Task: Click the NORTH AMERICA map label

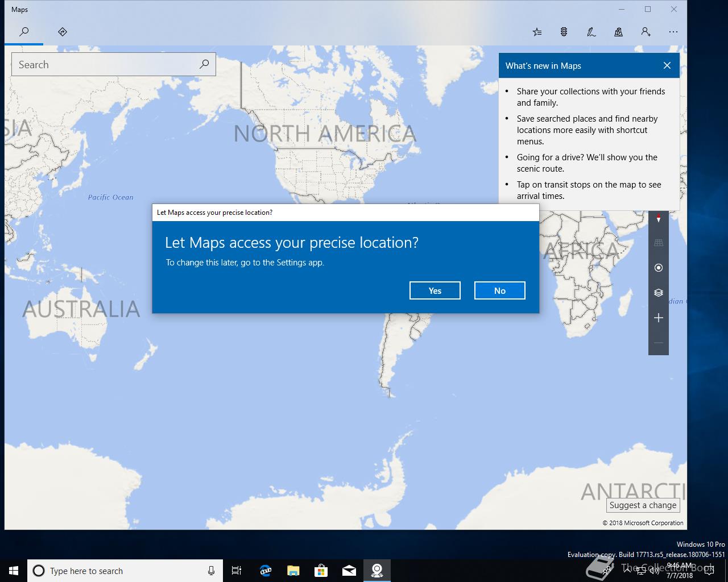Action: pos(325,134)
